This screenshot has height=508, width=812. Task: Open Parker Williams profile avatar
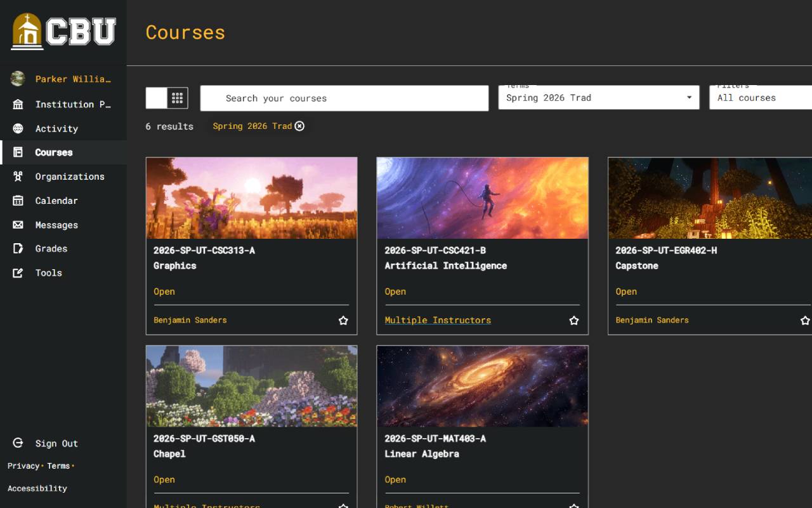click(x=18, y=79)
